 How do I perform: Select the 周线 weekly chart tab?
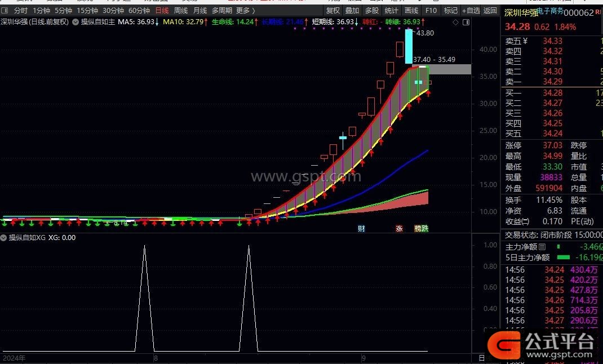(181, 10)
